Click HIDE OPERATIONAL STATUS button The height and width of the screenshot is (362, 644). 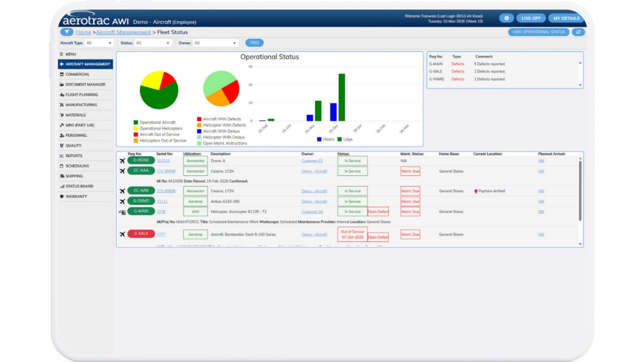click(x=539, y=32)
